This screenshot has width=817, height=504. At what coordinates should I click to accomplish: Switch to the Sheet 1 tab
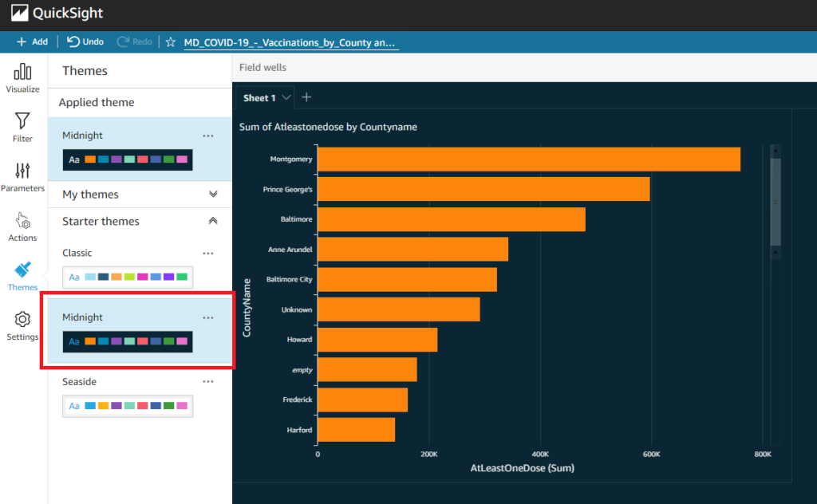point(259,97)
